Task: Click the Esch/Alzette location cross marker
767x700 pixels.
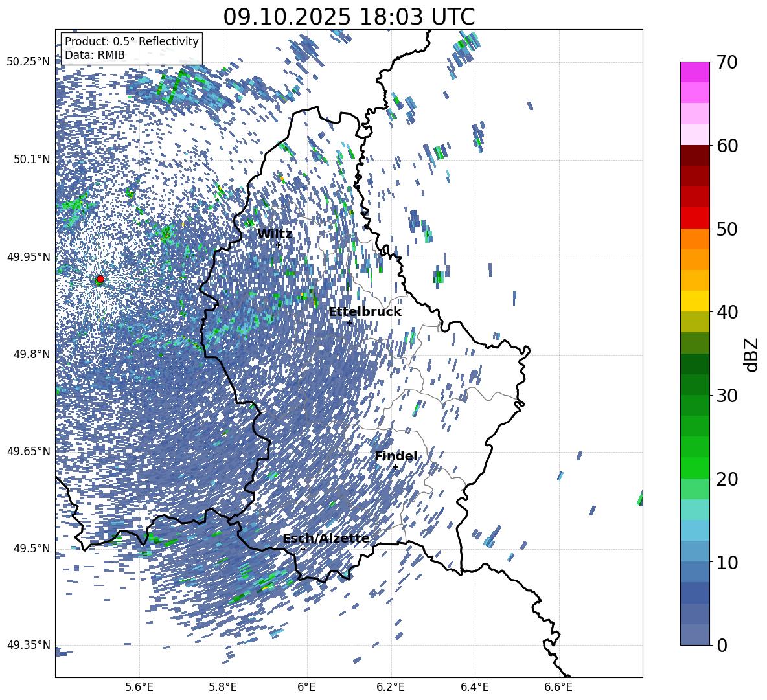Action: tap(303, 549)
